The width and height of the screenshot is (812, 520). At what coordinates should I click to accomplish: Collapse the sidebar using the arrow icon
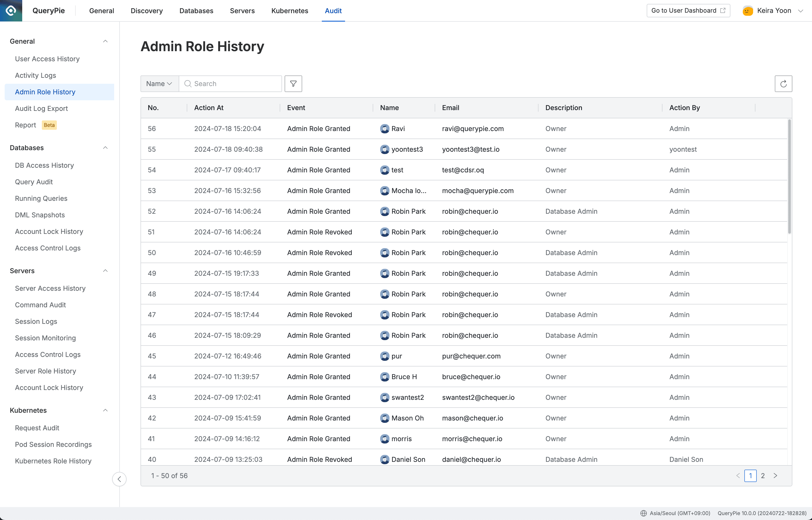click(x=119, y=479)
